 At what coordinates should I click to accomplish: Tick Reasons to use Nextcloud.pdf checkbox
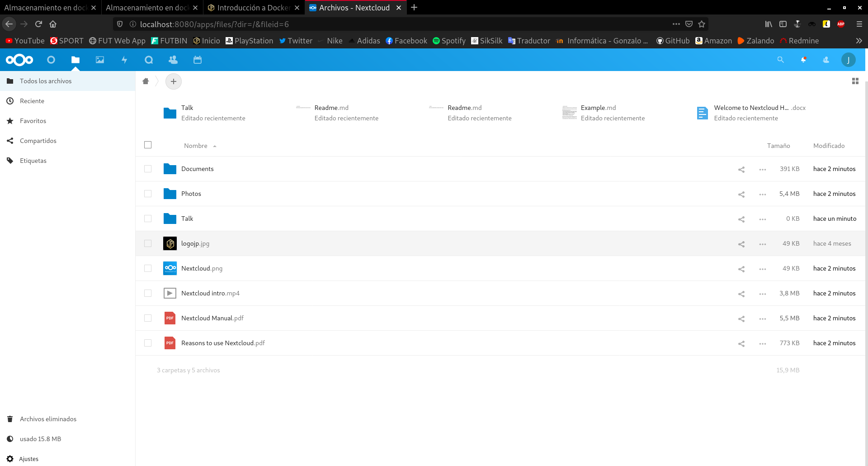coord(148,343)
